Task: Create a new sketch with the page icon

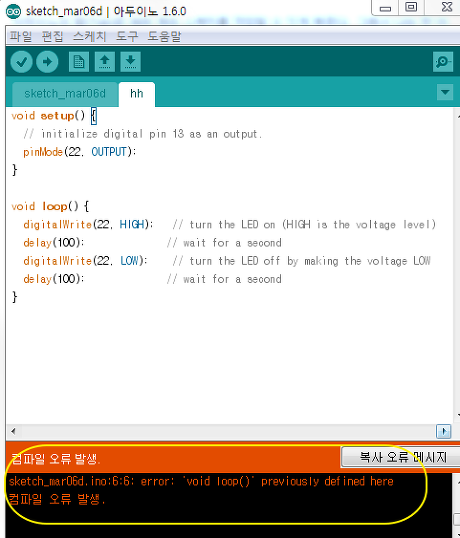Action: coord(79,62)
